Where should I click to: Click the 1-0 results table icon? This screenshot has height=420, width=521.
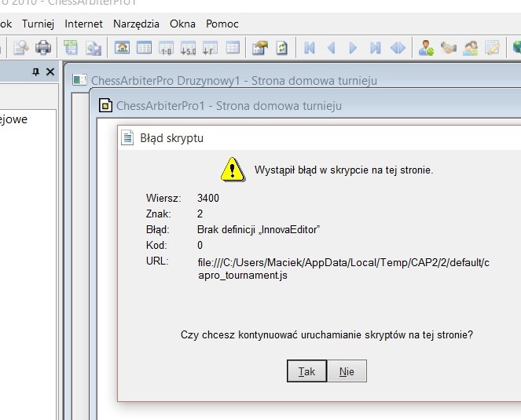point(166,48)
